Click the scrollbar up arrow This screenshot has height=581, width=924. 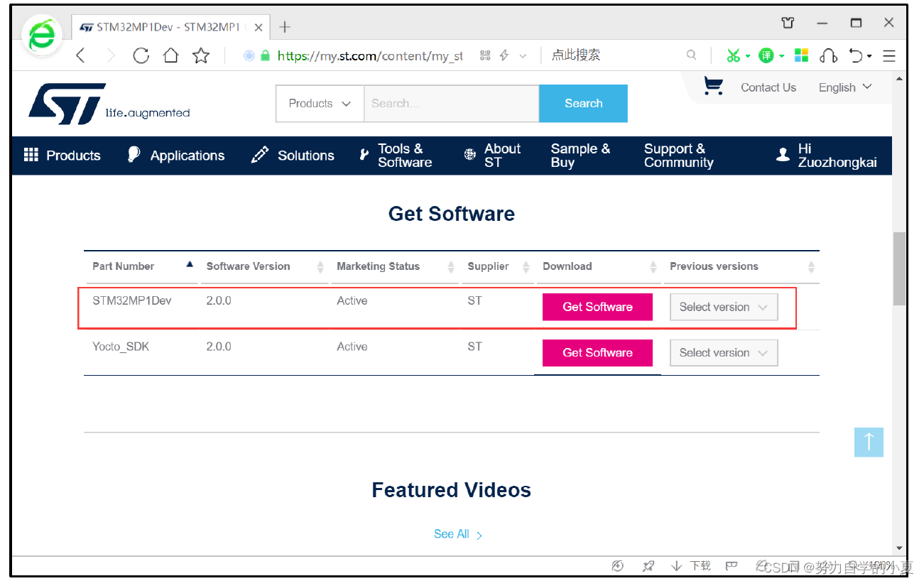coord(899,78)
